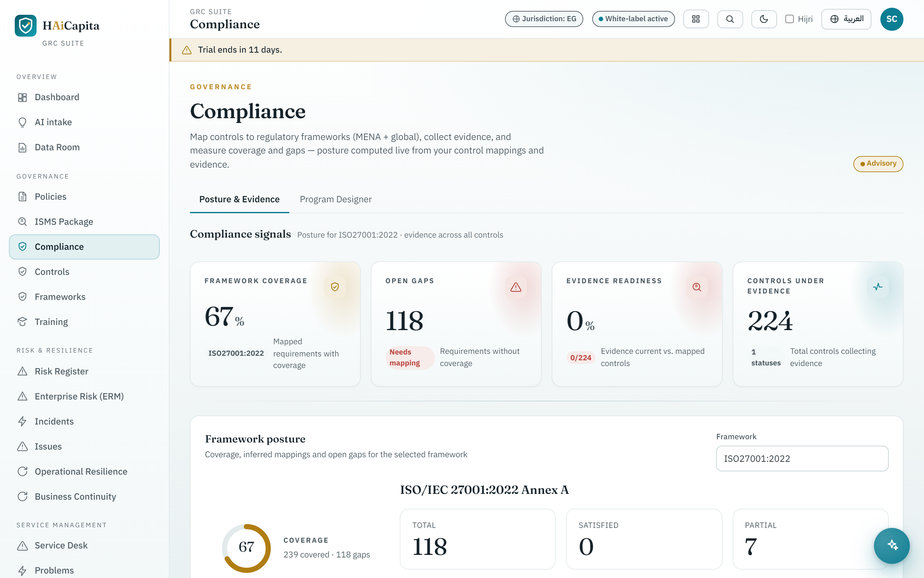The height and width of the screenshot is (578, 924).
Task: Click the SATISFIED 0 stat card
Action: tap(644, 539)
